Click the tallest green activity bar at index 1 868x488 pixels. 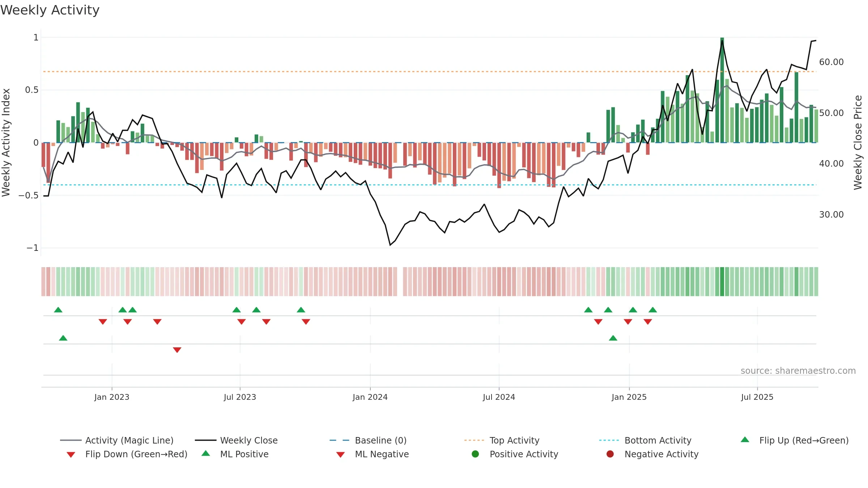722,90
